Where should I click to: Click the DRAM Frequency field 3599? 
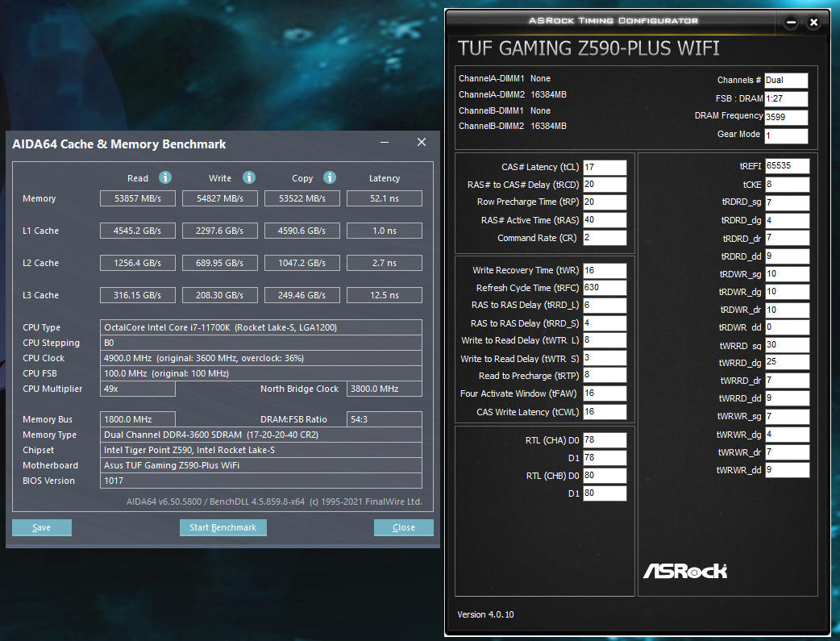click(x=786, y=117)
